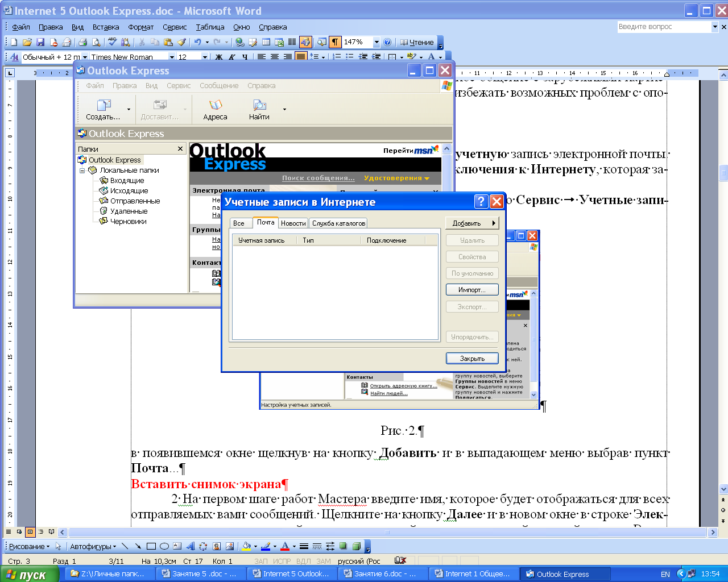Viewport: 728px width, 582px height.
Task: Open the Удостоверения dropdown in Outlook Express
Action: click(396, 178)
